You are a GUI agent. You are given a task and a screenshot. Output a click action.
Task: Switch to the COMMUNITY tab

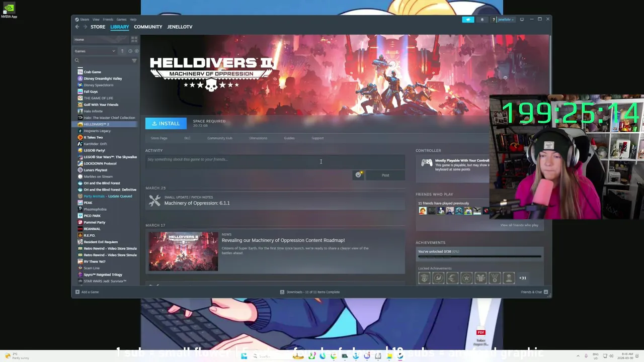tap(148, 27)
